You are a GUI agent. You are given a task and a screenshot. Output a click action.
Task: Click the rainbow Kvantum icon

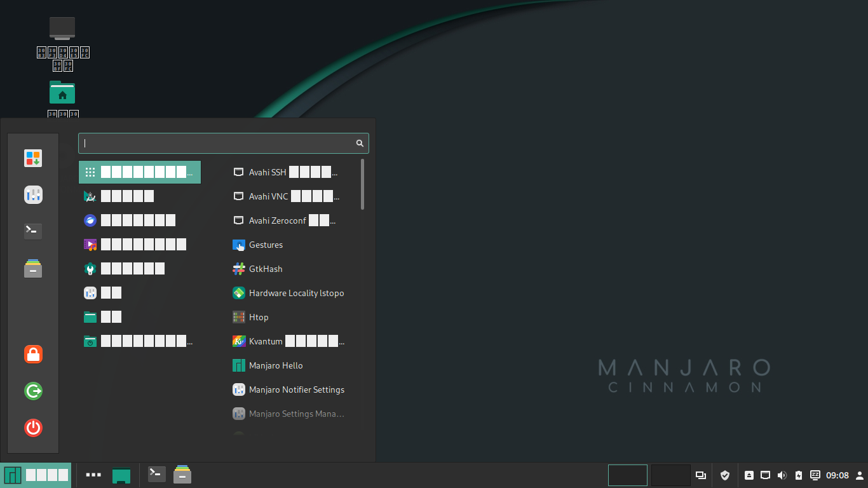click(239, 341)
